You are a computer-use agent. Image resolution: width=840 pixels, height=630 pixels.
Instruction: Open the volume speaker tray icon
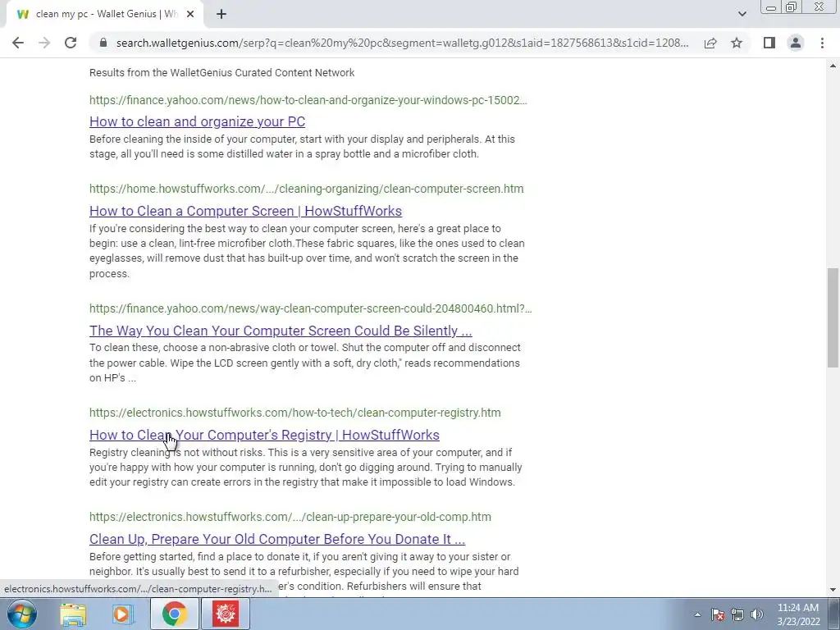pos(757,614)
